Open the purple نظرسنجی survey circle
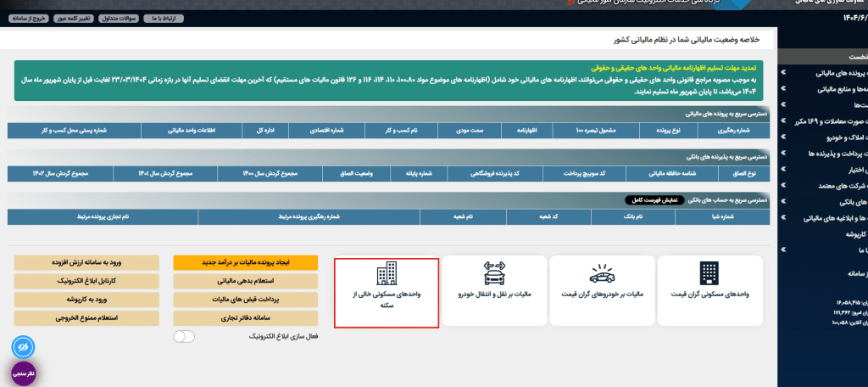The width and height of the screenshot is (868, 387). [x=22, y=373]
